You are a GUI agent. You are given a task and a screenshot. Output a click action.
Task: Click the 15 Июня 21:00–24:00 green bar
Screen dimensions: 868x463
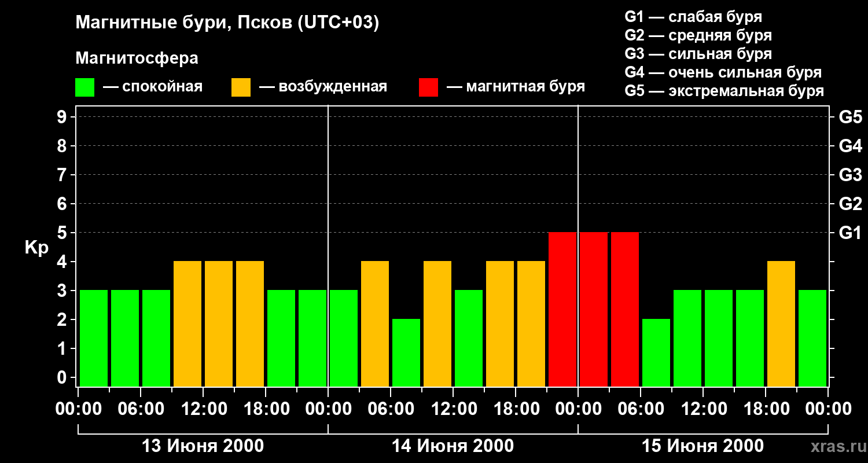(812, 338)
